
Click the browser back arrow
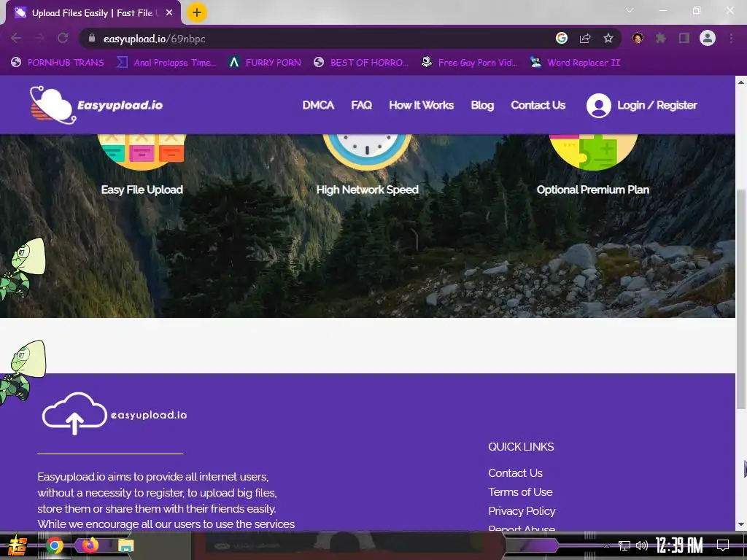(16, 38)
